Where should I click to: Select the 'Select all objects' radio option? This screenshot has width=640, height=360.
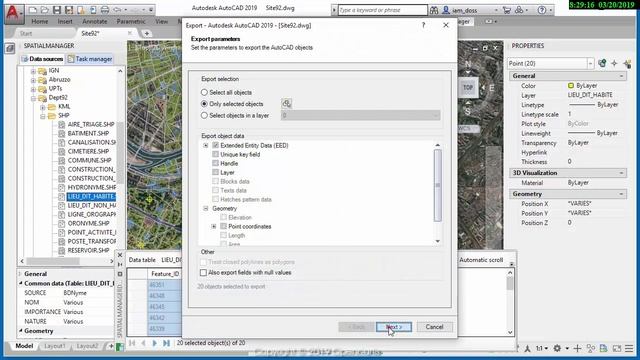pyautogui.click(x=204, y=92)
